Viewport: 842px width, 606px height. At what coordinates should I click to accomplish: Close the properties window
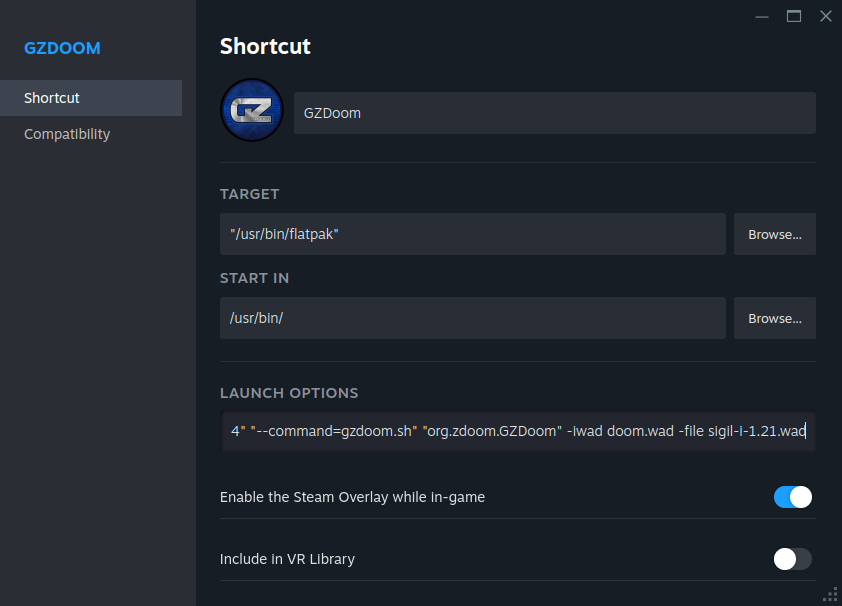coord(826,16)
